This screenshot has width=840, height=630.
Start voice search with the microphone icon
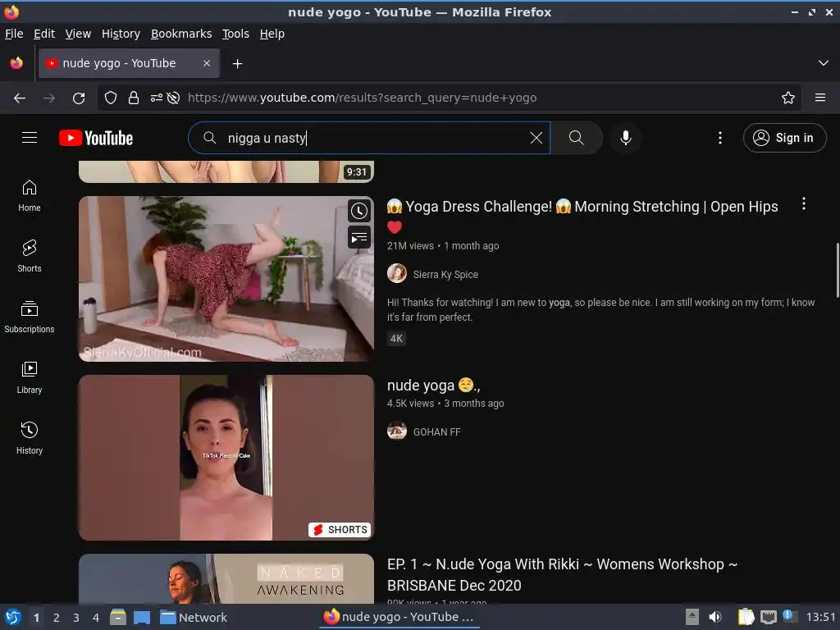pyautogui.click(x=625, y=138)
